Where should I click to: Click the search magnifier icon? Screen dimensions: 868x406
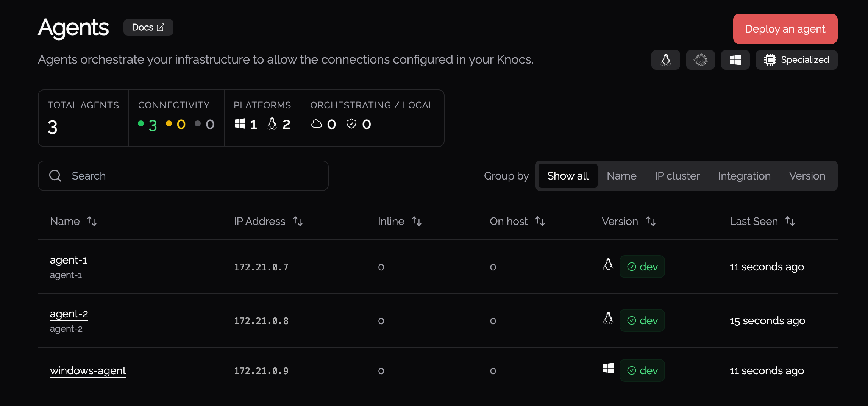55,176
